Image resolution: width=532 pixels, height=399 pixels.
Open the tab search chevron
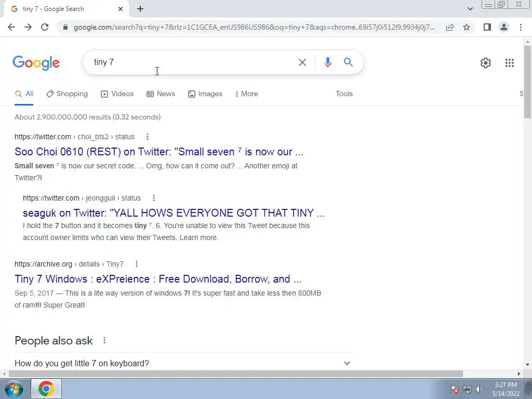pyautogui.click(x=470, y=9)
